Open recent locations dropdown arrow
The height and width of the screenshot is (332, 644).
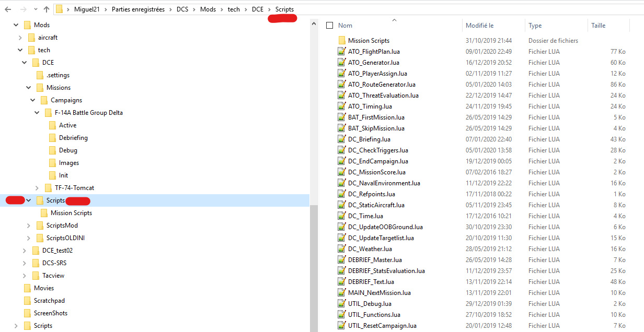[35, 10]
